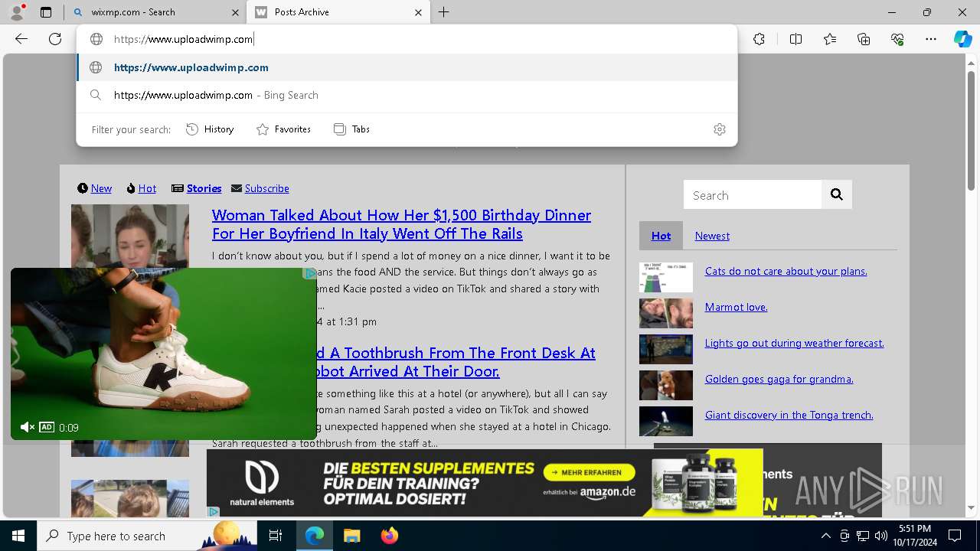
Task: Click the Golden goes gaga thumbnail
Action: pyautogui.click(x=666, y=386)
